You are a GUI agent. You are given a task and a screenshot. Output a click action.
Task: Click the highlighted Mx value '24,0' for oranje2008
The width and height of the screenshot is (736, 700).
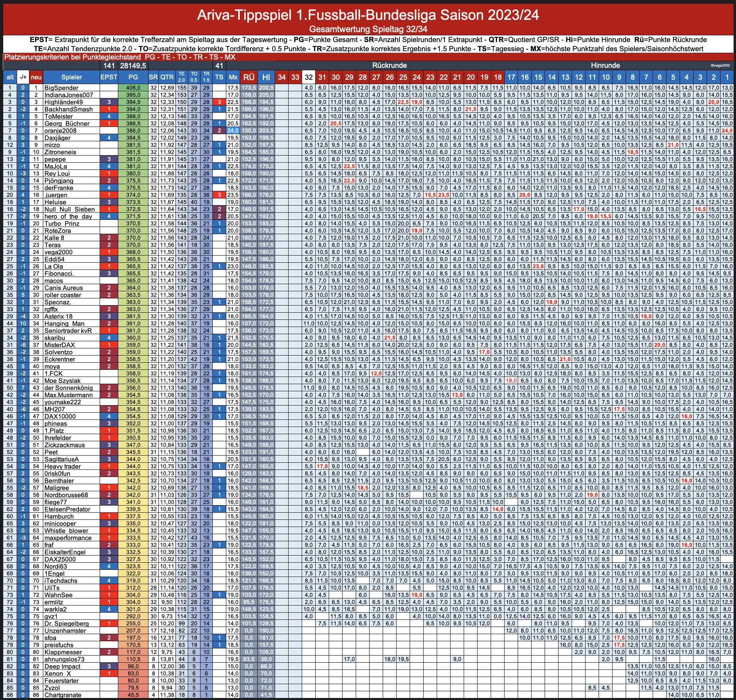click(x=233, y=131)
